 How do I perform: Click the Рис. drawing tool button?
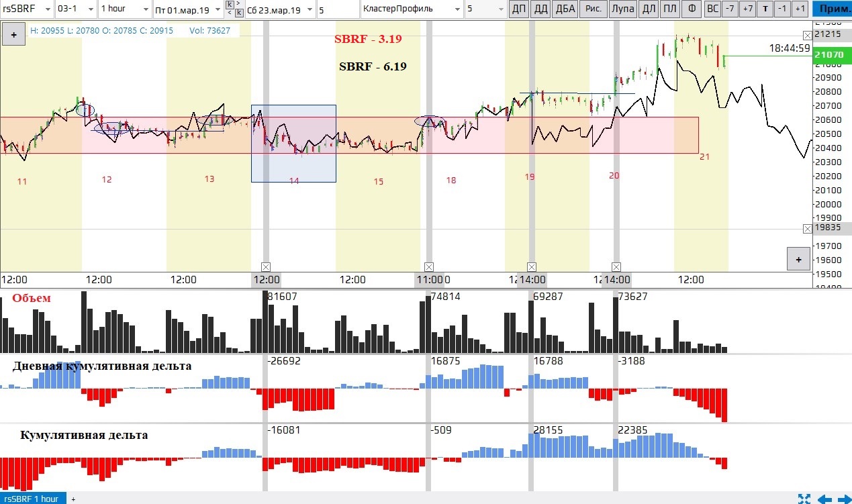(x=594, y=9)
